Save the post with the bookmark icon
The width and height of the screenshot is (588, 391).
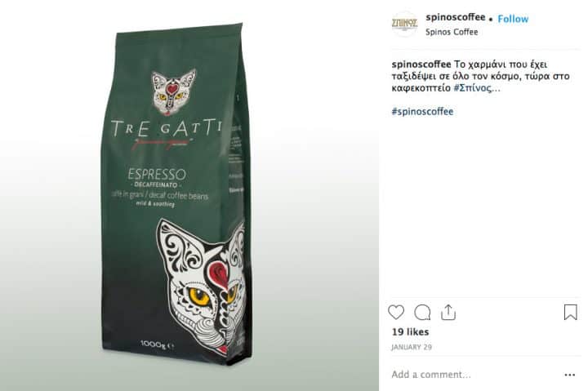tap(570, 312)
